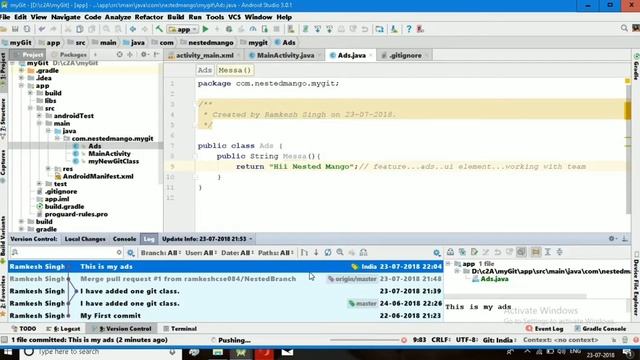Click the Windows Start button

(x=8, y=352)
